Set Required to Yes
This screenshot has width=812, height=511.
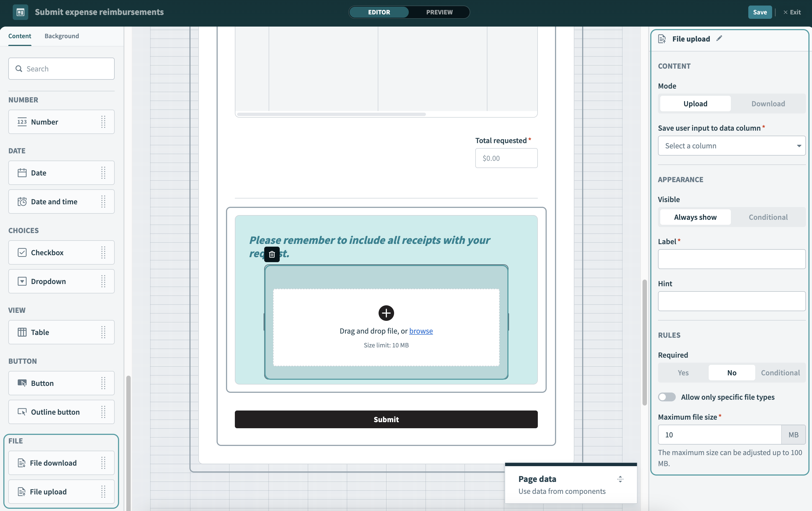(683, 373)
